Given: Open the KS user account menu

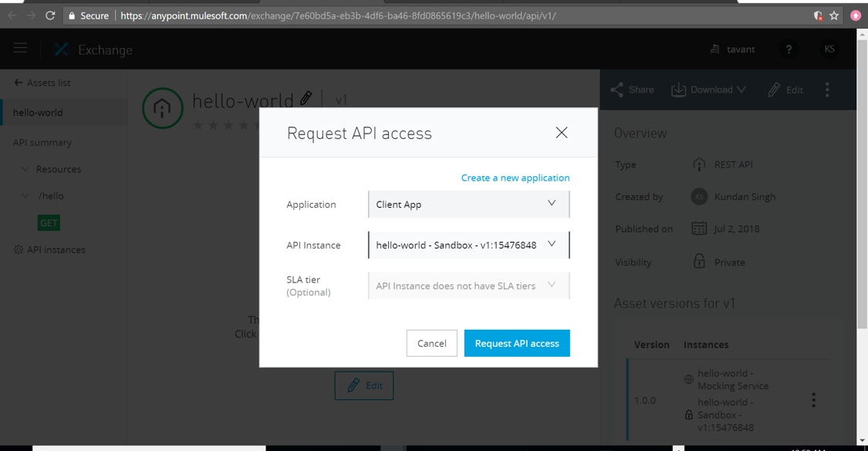Looking at the screenshot, I should (829, 49).
